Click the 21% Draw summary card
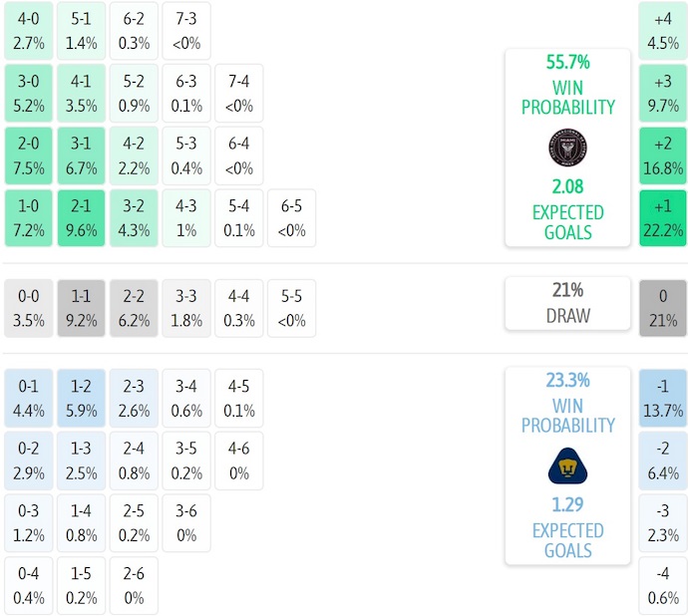The height and width of the screenshot is (616, 688). point(567,303)
